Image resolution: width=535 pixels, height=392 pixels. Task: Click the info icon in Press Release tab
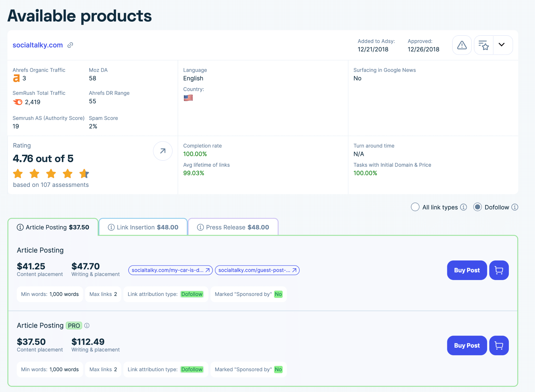pos(200,227)
